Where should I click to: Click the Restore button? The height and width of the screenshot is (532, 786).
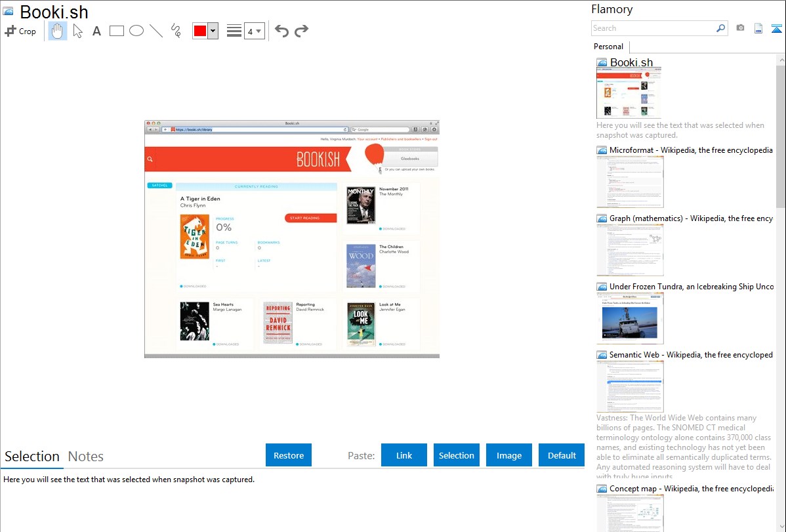click(289, 455)
